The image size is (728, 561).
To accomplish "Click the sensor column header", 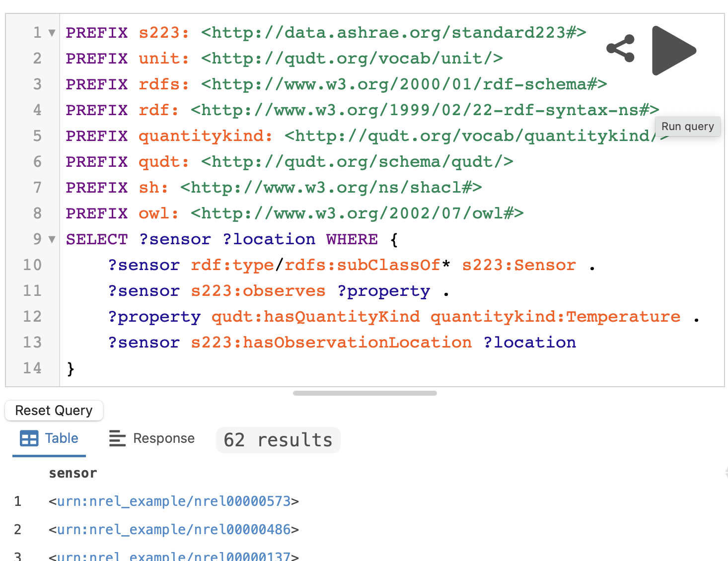I will pyautogui.click(x=73, y=473).
